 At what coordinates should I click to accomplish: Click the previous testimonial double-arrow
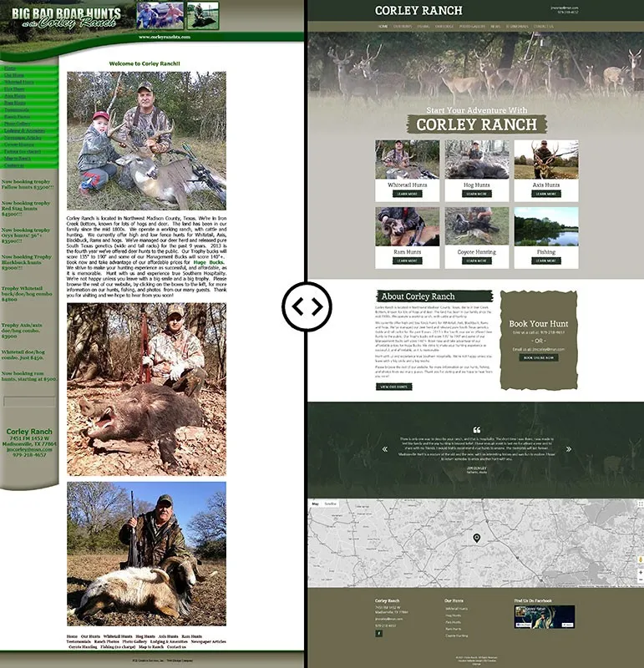coord(385,449)
